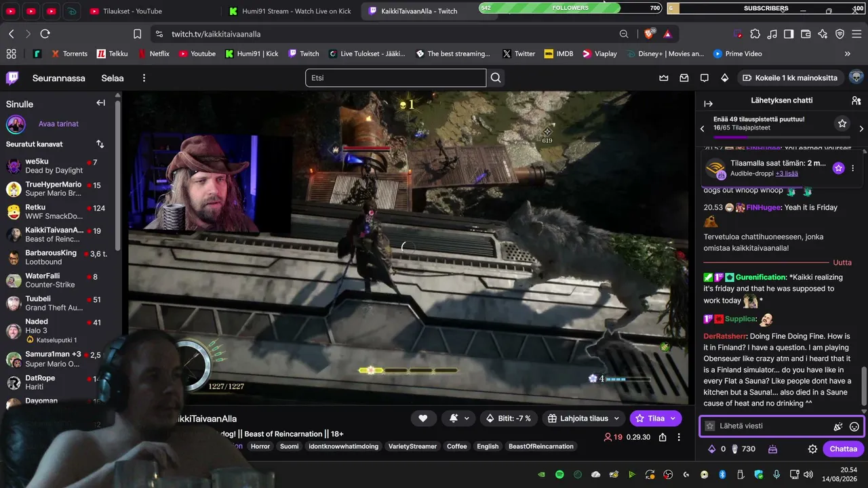Switch to Humi91 Stream Kick tab

pyautogui.click(x=292, y=11)
